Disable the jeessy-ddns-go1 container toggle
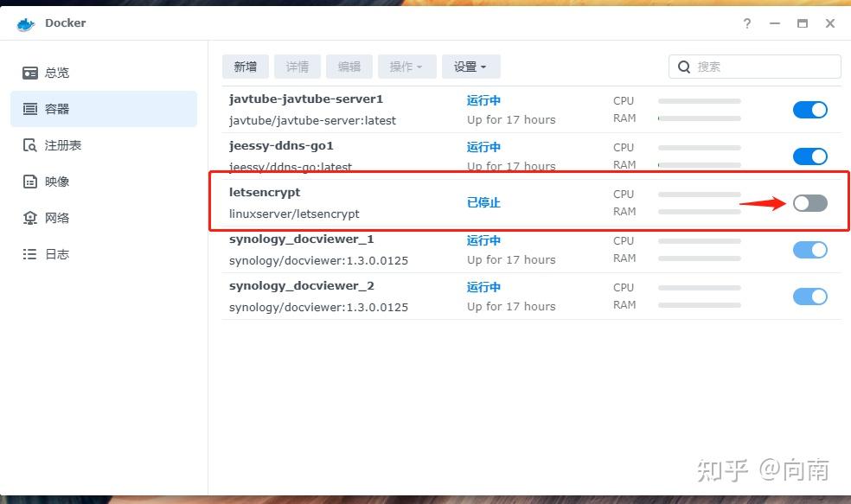The height and width of the screenshot is (504, 851). click(x=809, y=156)
